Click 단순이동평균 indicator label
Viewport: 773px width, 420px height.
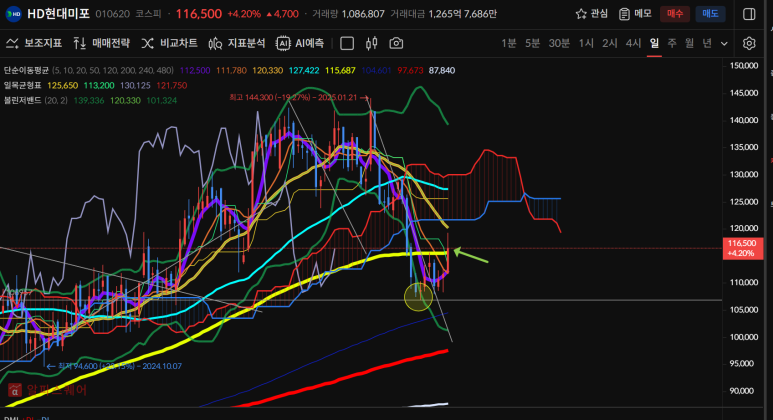(x=26, y=70)
